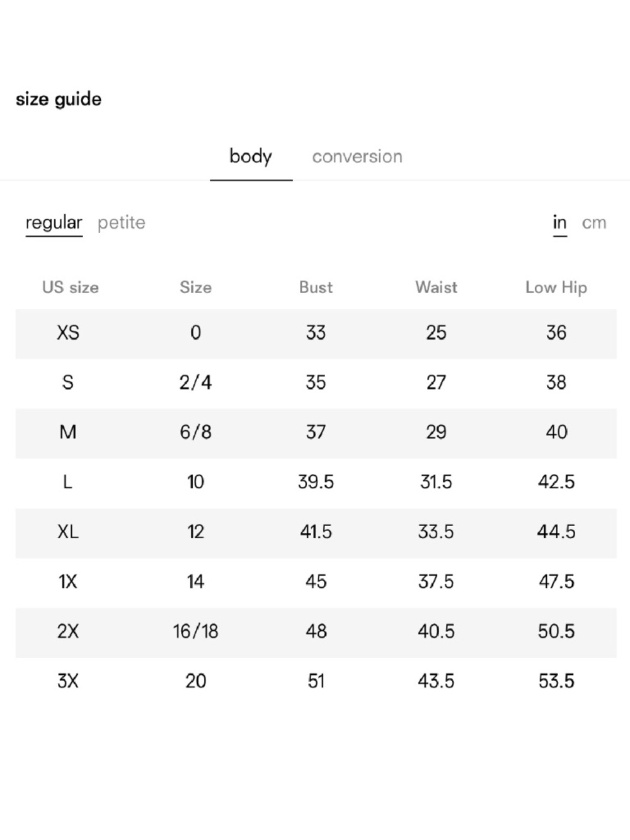Switch to the conversion tab

357,156
